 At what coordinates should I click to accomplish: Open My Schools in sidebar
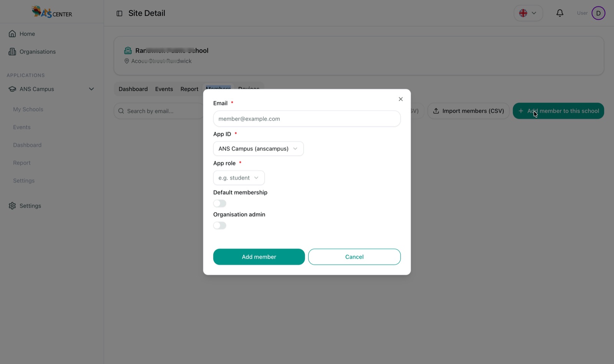[x=28, y=109]
